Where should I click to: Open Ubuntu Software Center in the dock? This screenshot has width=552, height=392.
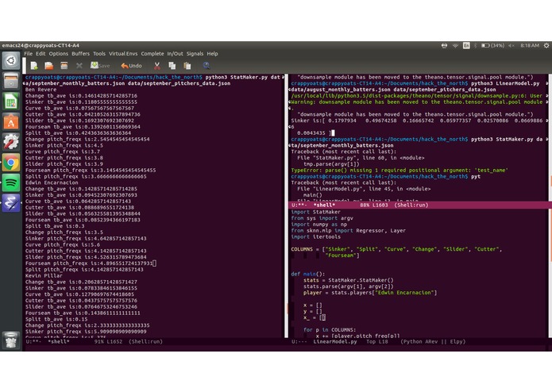(11, 121)
